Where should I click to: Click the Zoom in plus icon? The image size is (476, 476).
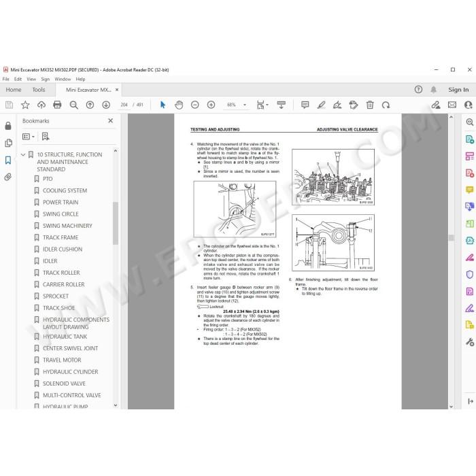click(x=211, y=105)
